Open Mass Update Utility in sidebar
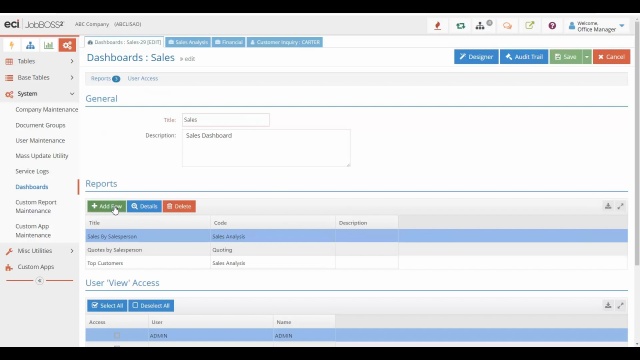This screenshot has height=360, width=640. 42,156
